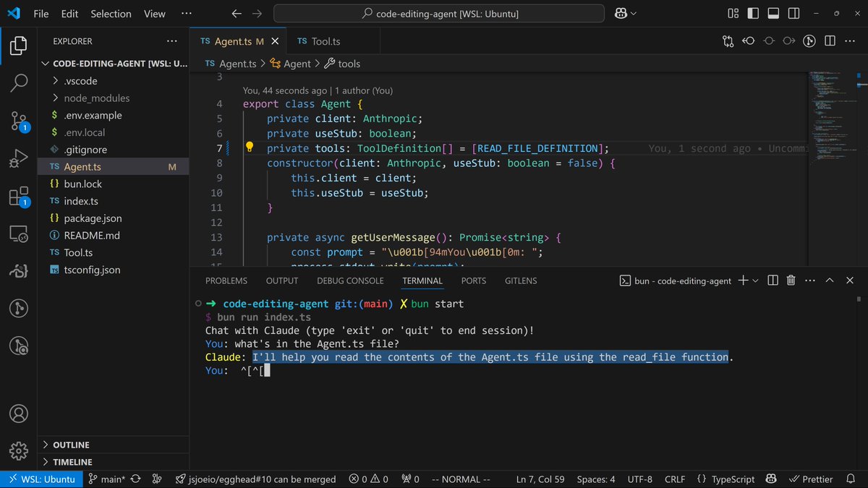Viewport: 868px width, 488px height.
Task: Open Copilot menu in title bar
Action: coord(620,14)
